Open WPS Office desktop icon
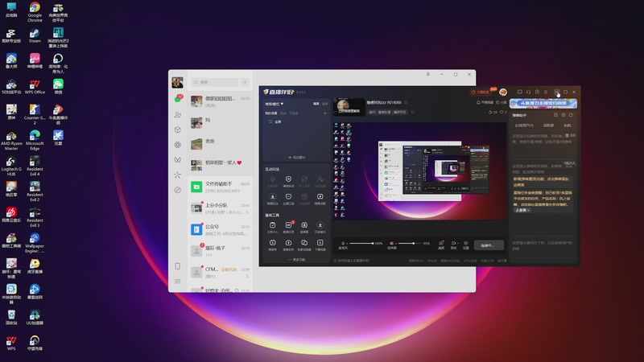 pyautogui.click(x=35, y=87)
